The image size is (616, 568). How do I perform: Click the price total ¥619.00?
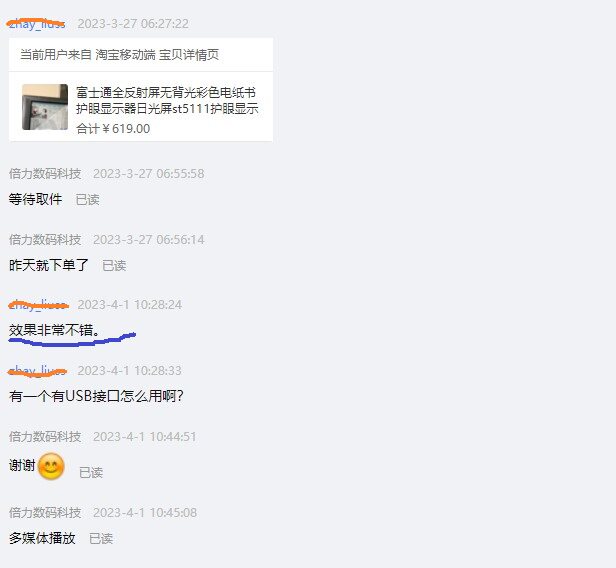(x=113, y=128)
